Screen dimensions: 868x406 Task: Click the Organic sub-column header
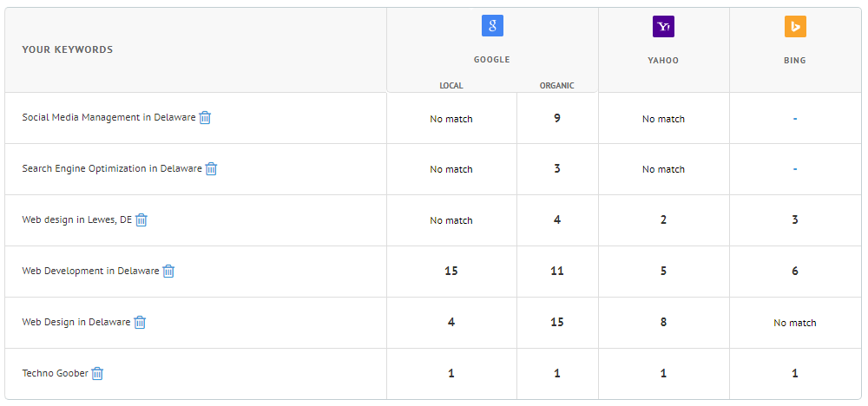tap(557, 86)
